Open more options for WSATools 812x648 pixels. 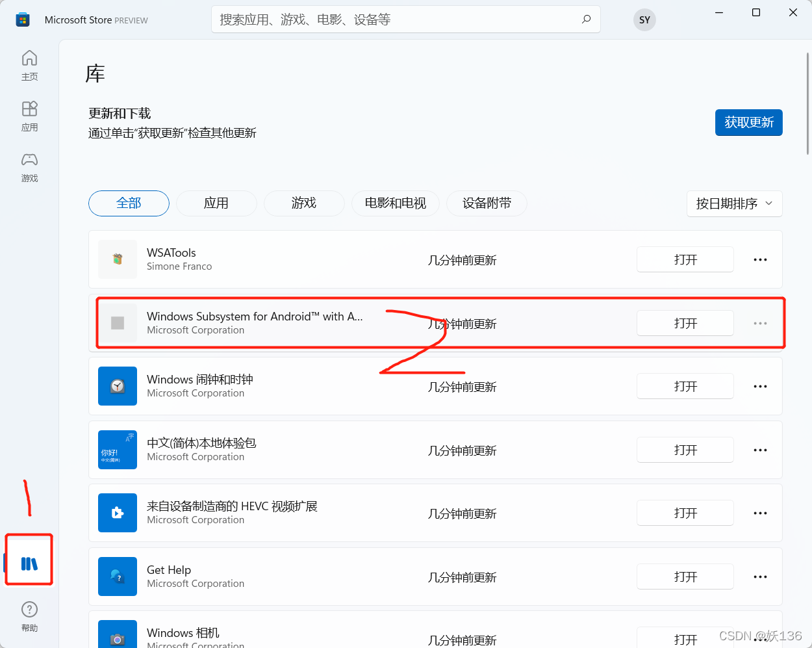click(x=760, y=259)
